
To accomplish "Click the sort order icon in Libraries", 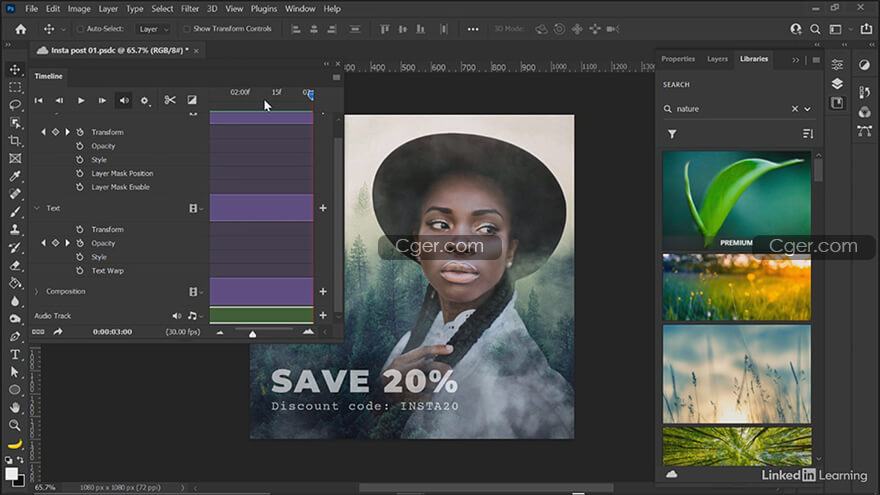I will pos(807,133).
